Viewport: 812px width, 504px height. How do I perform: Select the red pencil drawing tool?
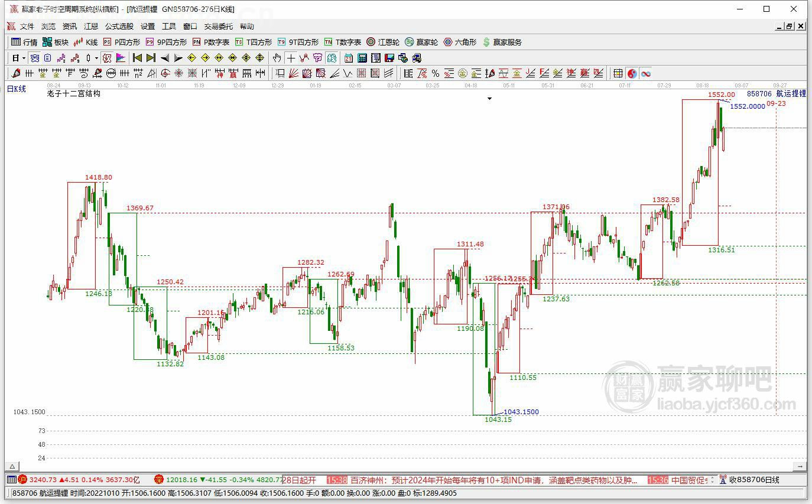[15, 73]
